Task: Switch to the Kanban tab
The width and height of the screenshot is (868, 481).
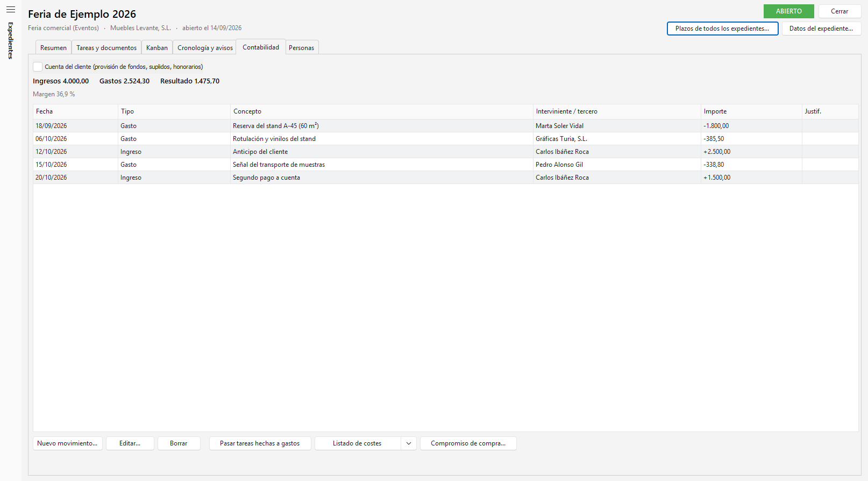Action: click(x=157, y=47)
